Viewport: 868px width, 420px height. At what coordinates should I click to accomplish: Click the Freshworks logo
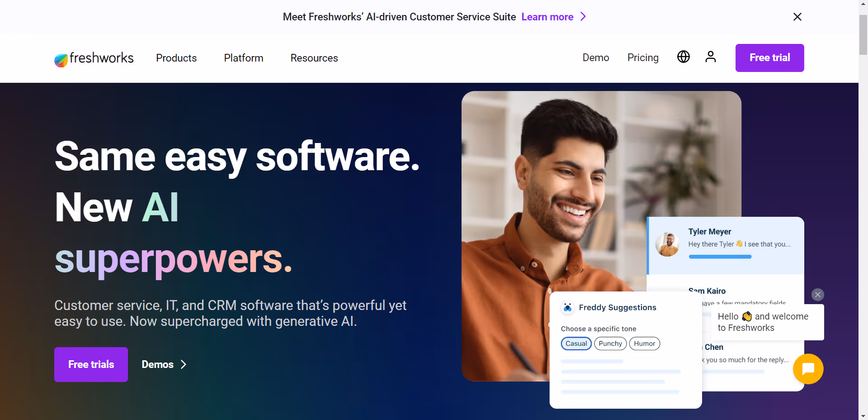(x=94, y=58)
